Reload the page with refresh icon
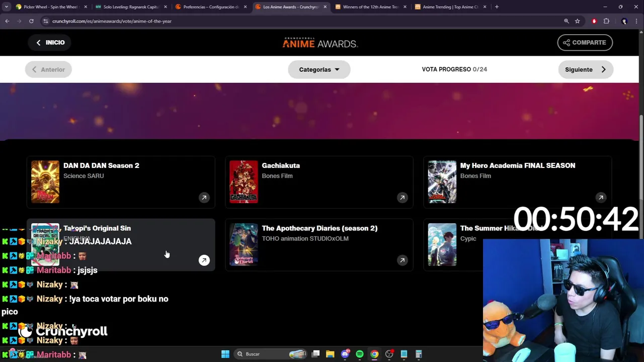 pyautogui.click(x=31, y=21)
